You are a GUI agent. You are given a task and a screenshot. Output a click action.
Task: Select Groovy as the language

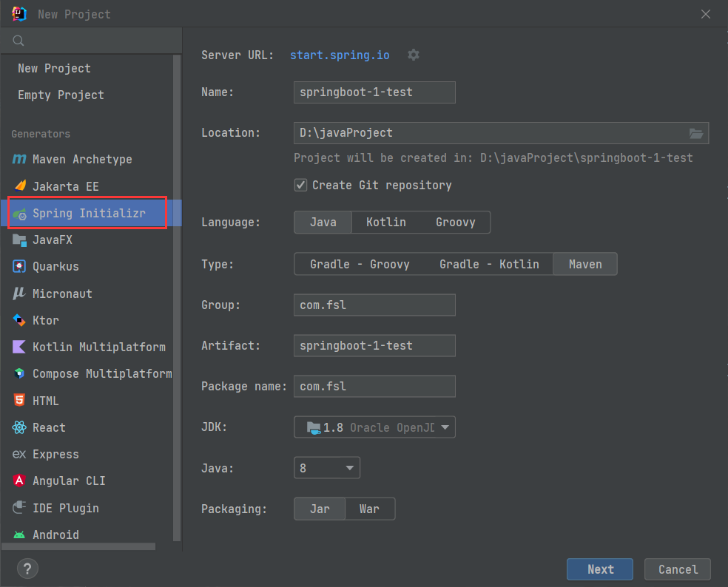(x=456, y=223)
